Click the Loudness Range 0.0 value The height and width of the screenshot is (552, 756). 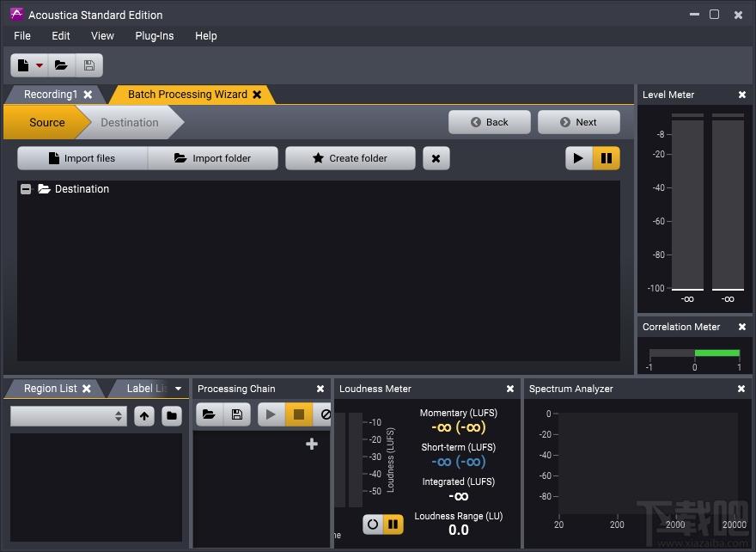coord(459,530)
